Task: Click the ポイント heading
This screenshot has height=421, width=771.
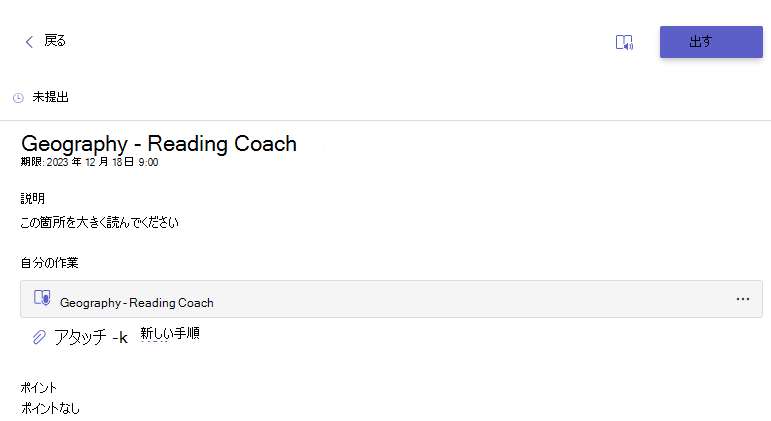Action: coord(39,388)
